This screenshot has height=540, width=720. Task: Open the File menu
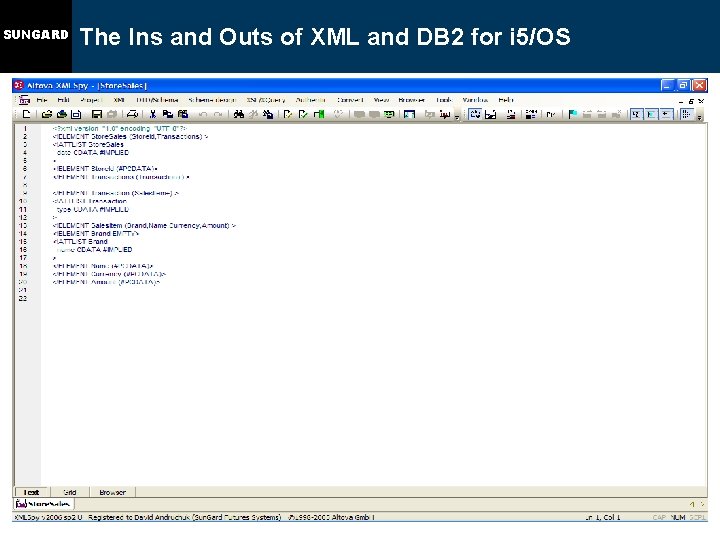pos(42,100)
